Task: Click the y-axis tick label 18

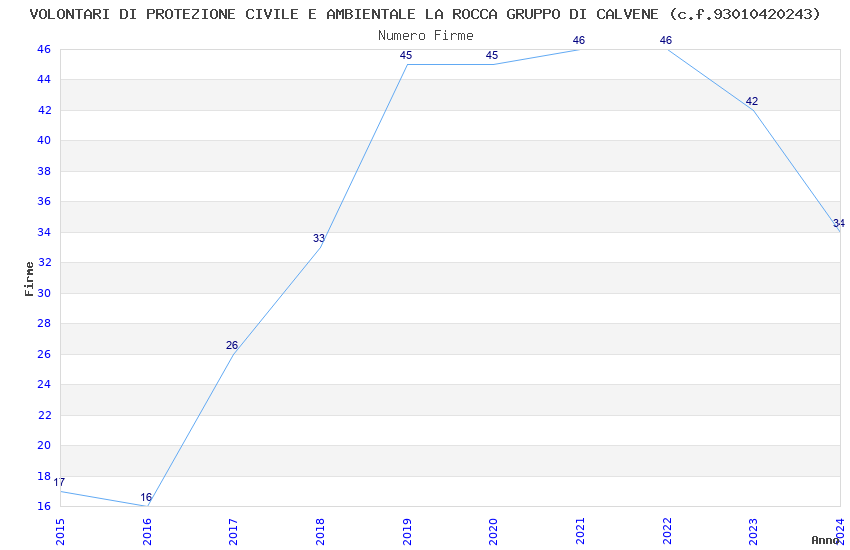Action: pos(44,476)
